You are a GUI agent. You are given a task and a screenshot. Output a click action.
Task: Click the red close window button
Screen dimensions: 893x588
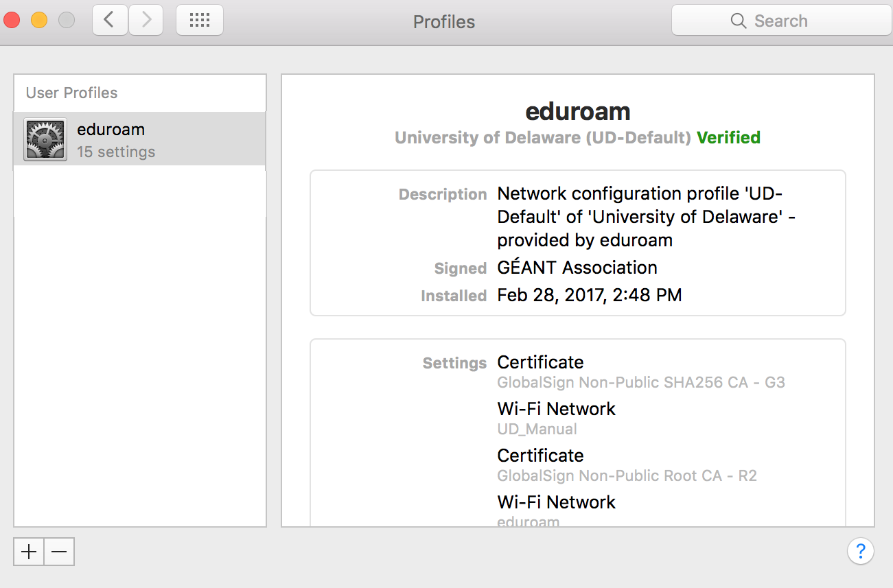(x=12, y=21)
